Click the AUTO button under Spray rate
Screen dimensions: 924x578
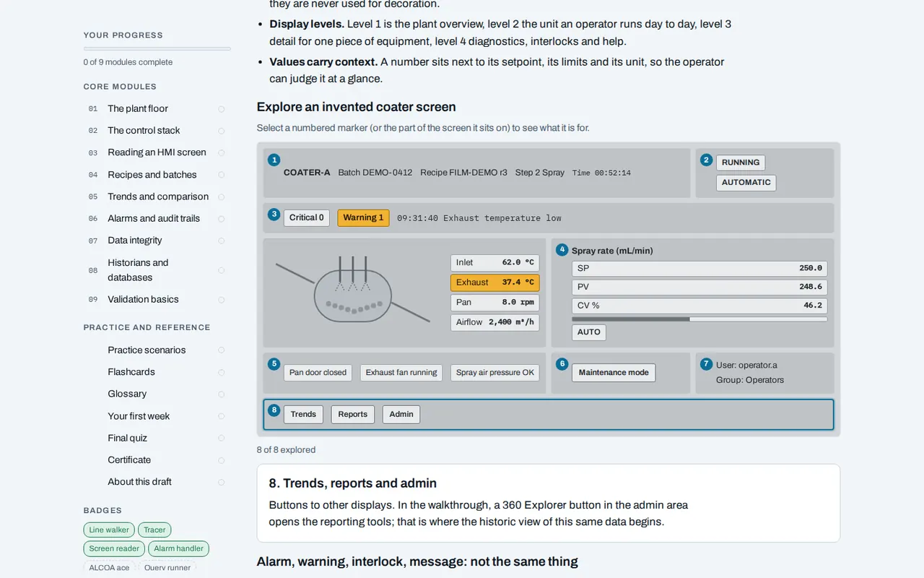tap(589, 332)
